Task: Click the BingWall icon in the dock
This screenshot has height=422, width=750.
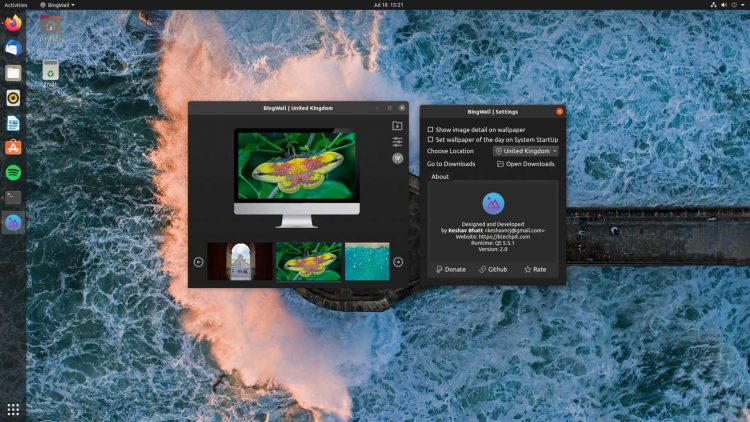Action: [x=13, y=222]
